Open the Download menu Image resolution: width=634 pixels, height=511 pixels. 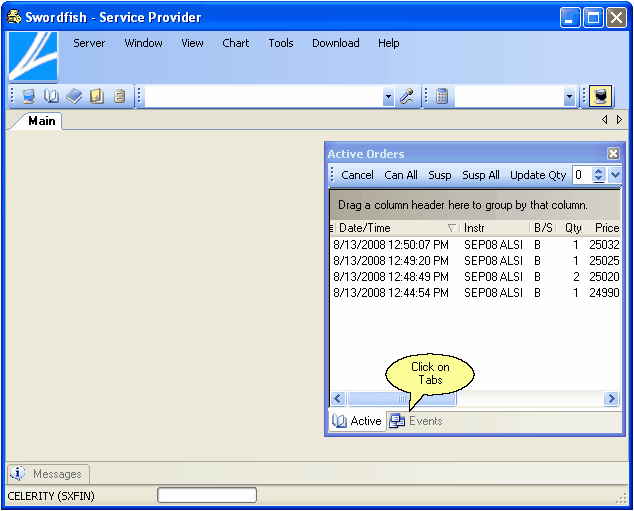[x=335, y=43]
